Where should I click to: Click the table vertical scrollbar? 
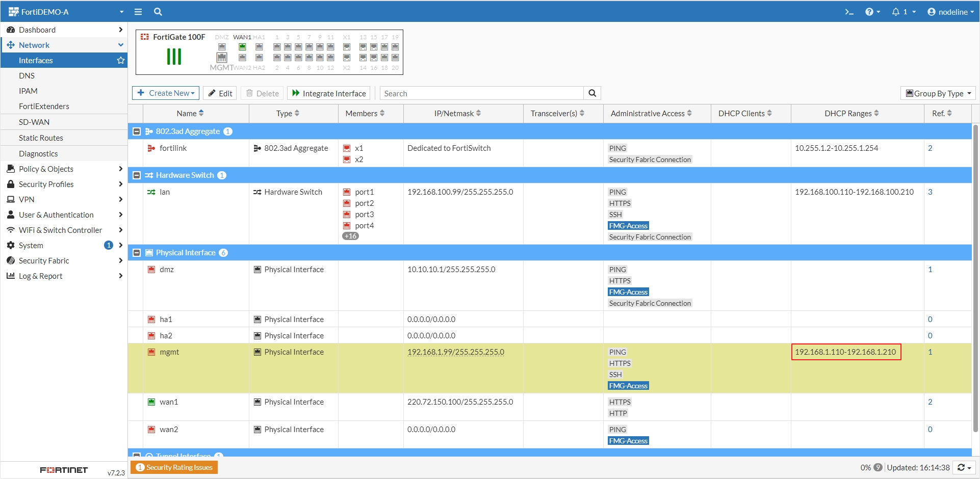pyautogui.click(x=976, y=278)
